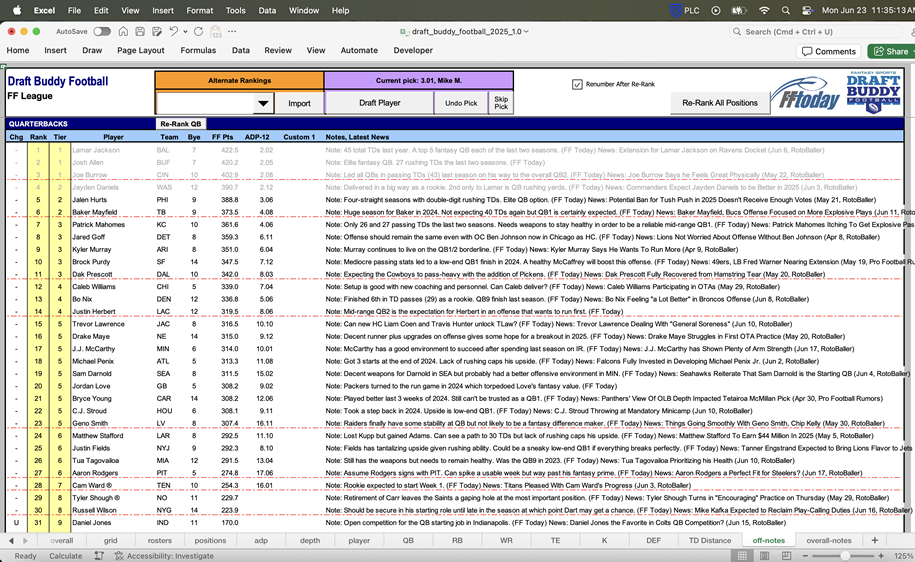Click the ADP-12 column header
The image size is (915, 562).
pyautogui.click(x=257, y=137)
